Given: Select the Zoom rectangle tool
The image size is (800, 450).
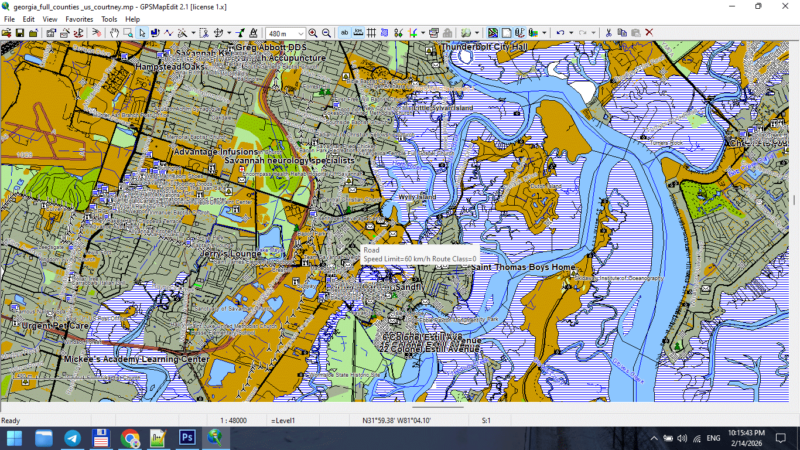Looking at the screenshot, I should pos(128,33).
